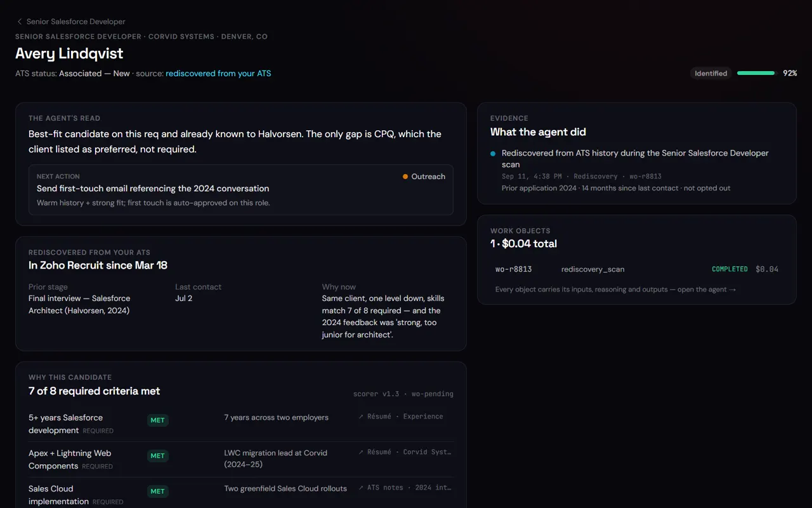The image size is (812, 508).
Task: Click the Identified status badge
Action: coord(710,73)
